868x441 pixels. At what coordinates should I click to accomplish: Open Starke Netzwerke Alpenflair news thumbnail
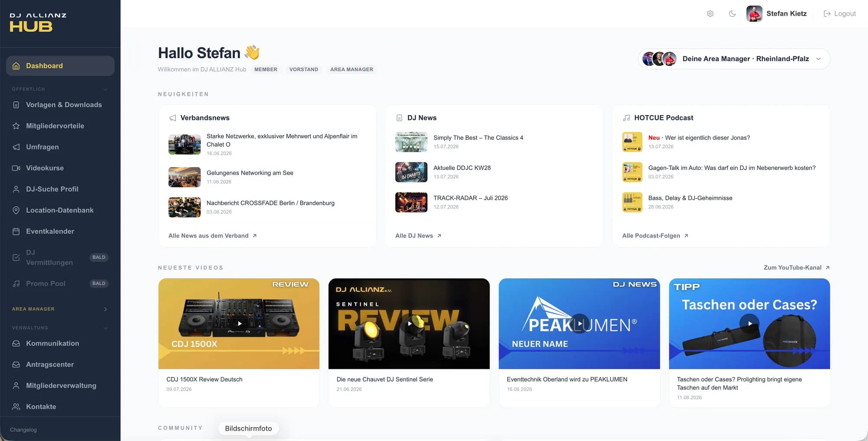(x=184, y=145)
